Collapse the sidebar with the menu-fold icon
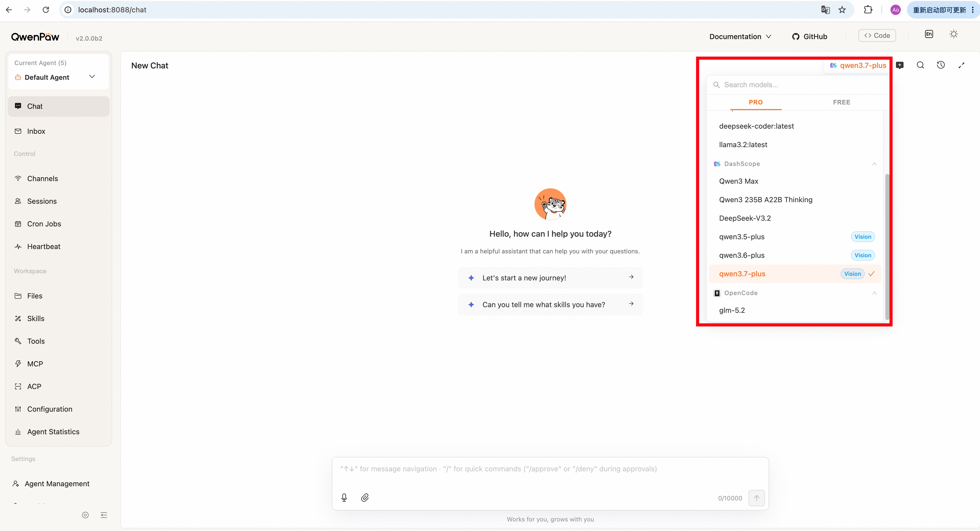Screen dimensions: 980x531 [104, 515]
